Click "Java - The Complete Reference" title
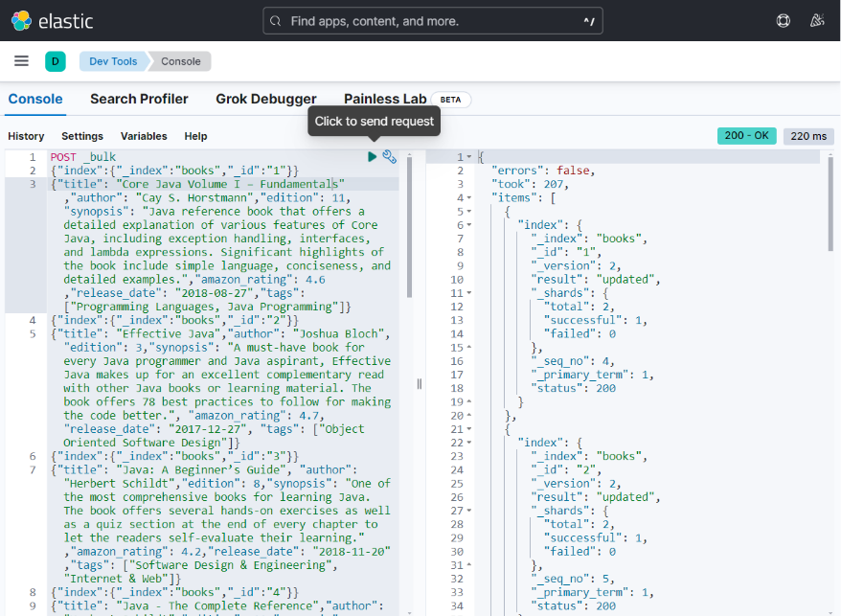 [217, 605]
